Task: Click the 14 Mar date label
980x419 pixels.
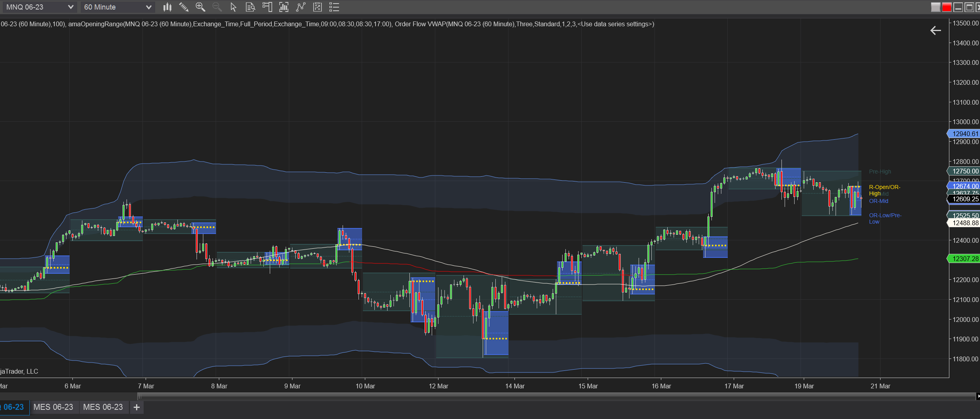Action: (515, 386)
